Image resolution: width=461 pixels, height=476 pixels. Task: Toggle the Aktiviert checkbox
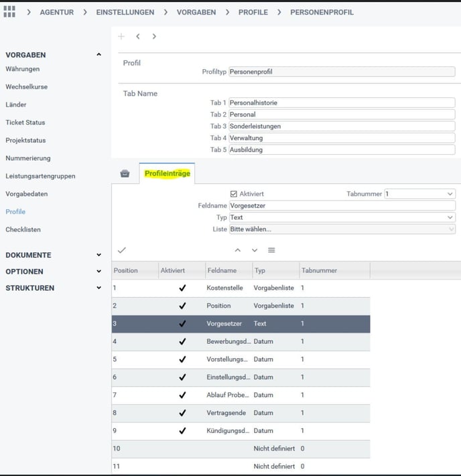[234, 194]
